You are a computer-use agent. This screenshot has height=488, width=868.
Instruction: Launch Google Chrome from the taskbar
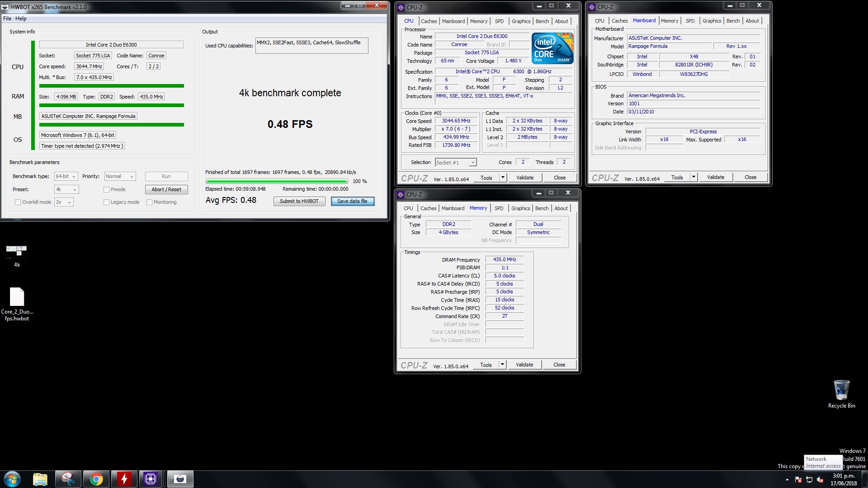pyautogui.click(x=96, y=479)
